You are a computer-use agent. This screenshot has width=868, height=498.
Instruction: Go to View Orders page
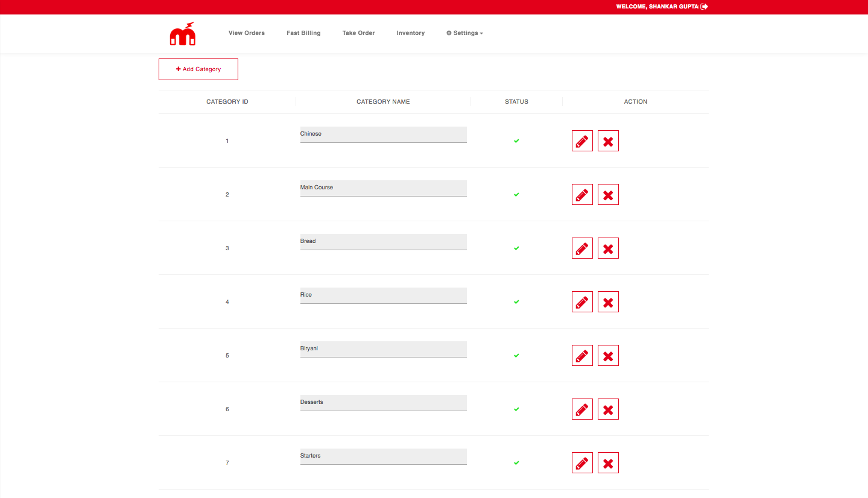click(x=247, y=33)
